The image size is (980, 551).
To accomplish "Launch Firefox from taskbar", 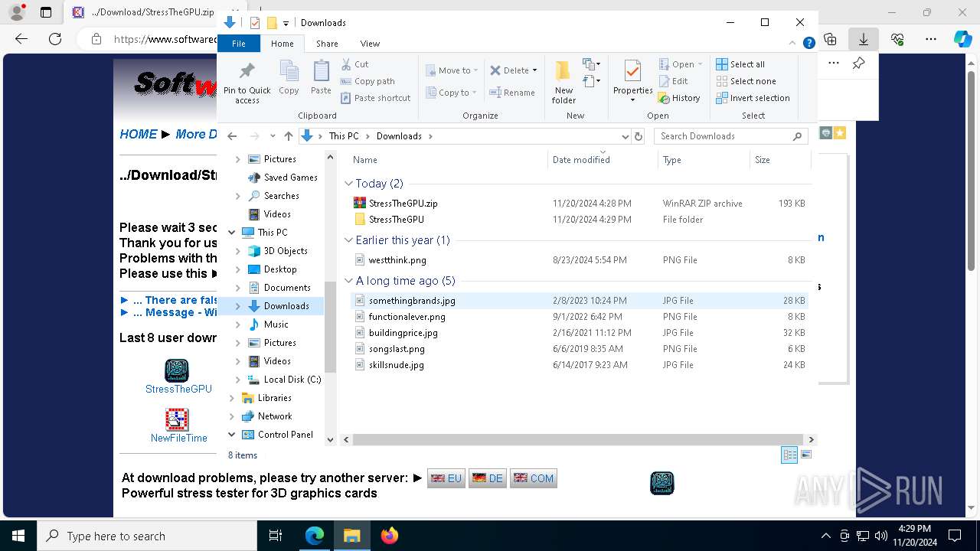I will pos(389,536).
